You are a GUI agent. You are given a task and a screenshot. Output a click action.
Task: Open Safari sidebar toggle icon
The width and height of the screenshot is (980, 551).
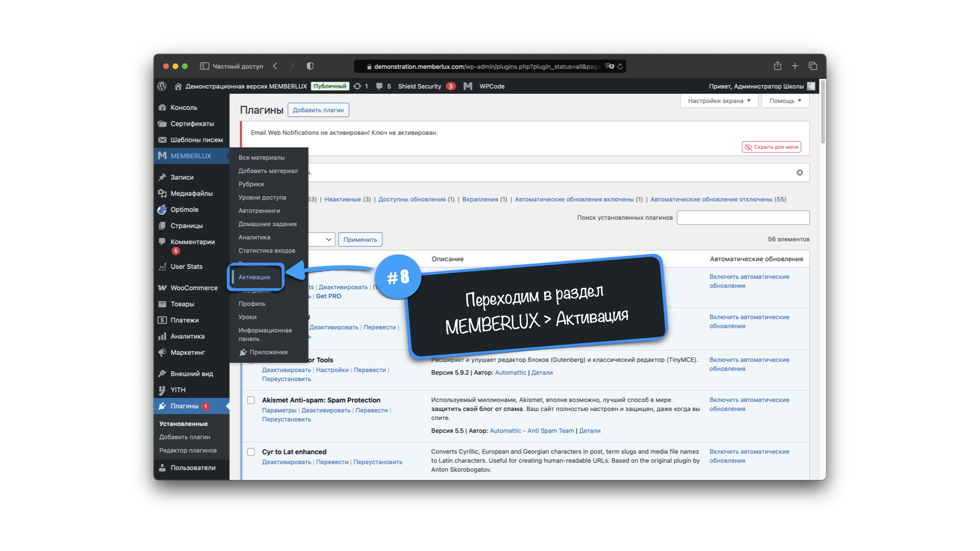coord(204,66)
